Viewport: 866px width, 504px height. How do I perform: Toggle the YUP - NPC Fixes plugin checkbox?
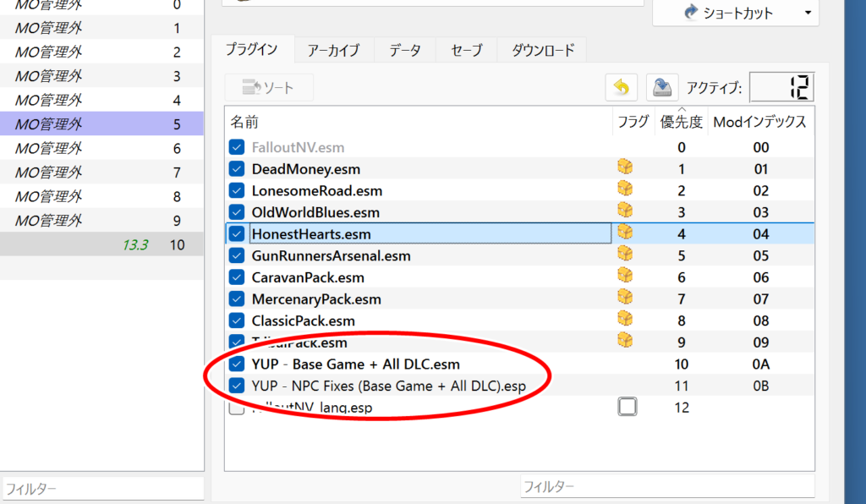(237, 386)
